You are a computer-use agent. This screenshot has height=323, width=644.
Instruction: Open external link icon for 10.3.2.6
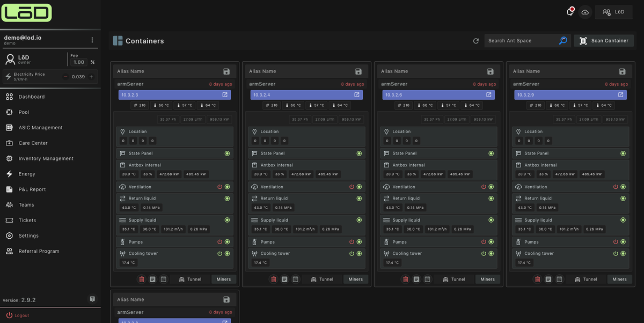pyautogui.click(x=489, y=94)
